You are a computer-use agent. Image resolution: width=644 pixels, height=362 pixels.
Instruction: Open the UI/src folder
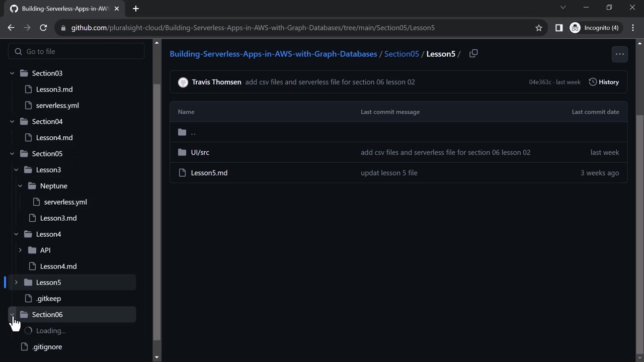[200, 152]
